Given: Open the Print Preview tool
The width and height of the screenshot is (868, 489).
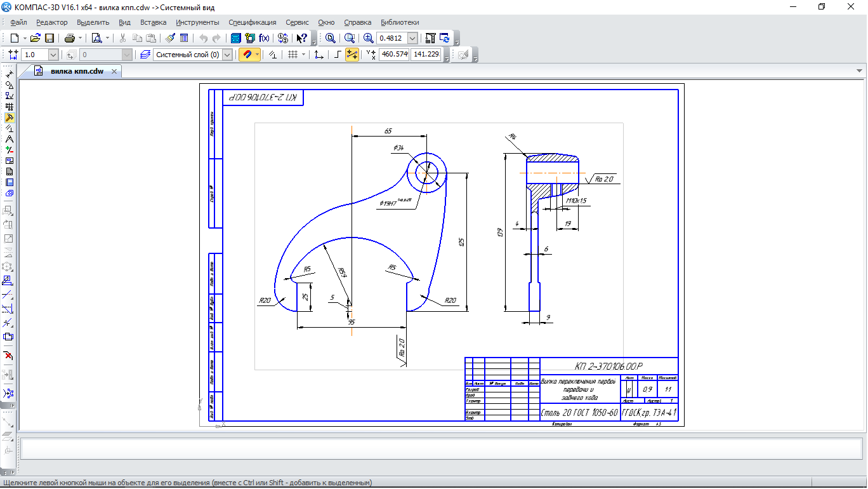Looking at the screenshot, I should click(x=96, y=38).
